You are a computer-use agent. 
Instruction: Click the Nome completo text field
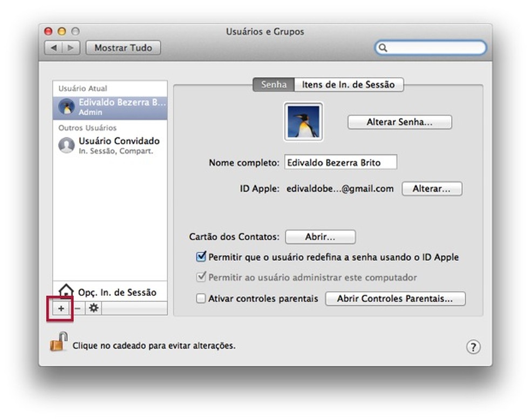[341, 162]
